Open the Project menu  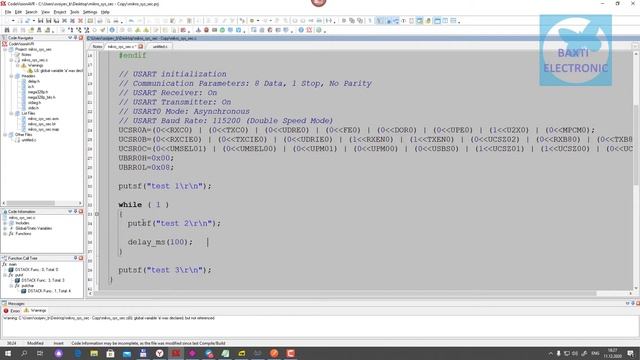(x=60, y=12)
